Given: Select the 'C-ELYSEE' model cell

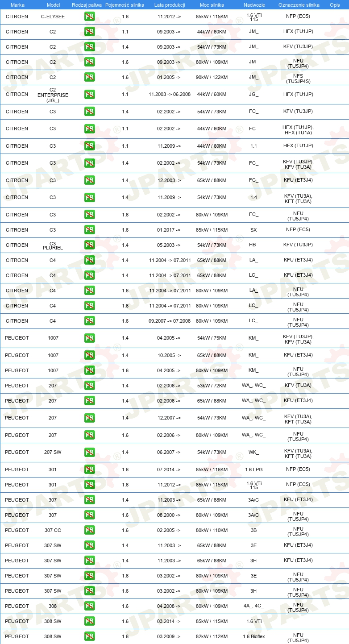Looking at the screenshot, I should pyautogui.click(x=53, y=17).
